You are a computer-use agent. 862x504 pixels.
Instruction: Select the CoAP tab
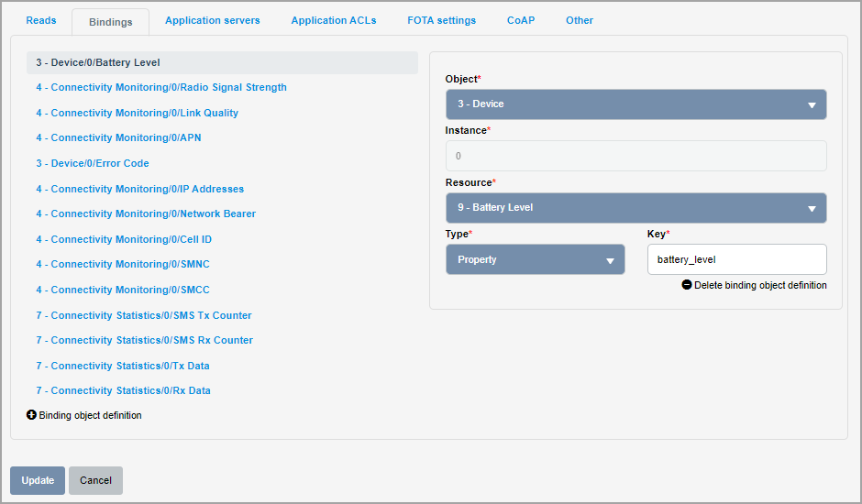click(521, 20)
